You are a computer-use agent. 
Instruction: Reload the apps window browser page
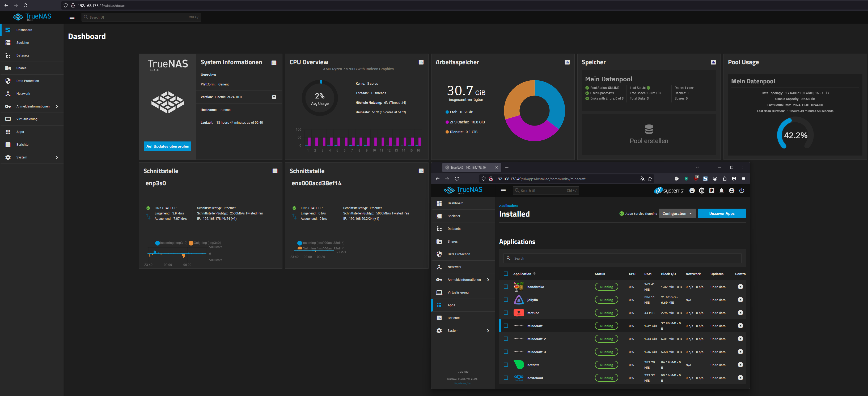456,179
